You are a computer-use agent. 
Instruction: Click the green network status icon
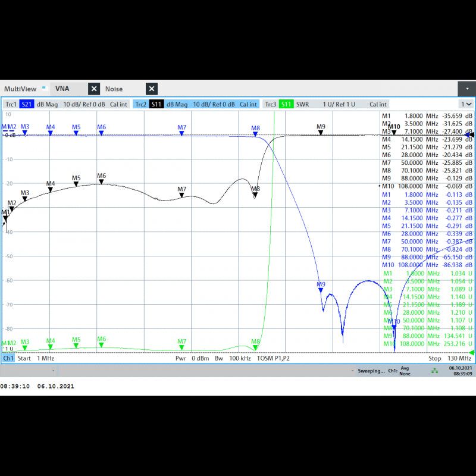(x=435, y=370)
